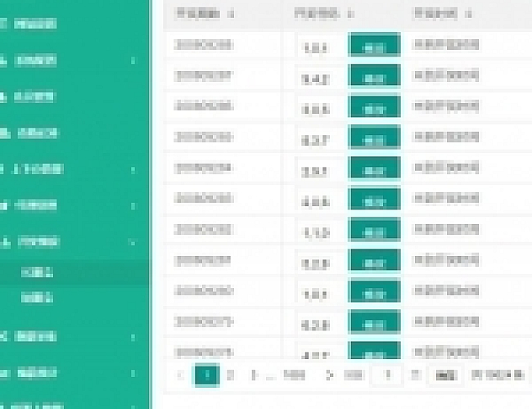Collapse the expanded sidebar menu with the down chevron
The image size is (532, 409).
pyautogui.click(x=133, y=241)
